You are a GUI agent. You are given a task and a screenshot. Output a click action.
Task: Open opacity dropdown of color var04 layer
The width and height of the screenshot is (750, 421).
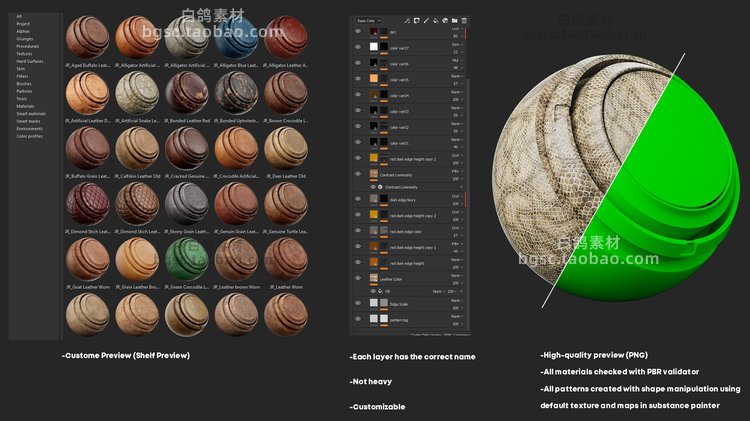pyautogui.click(x=457, y=100)
